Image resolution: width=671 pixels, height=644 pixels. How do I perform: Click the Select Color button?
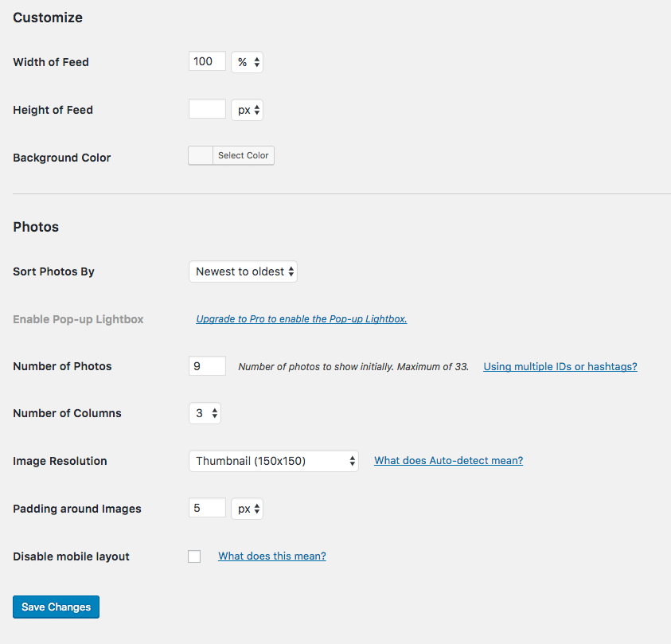tap(243, 155)
